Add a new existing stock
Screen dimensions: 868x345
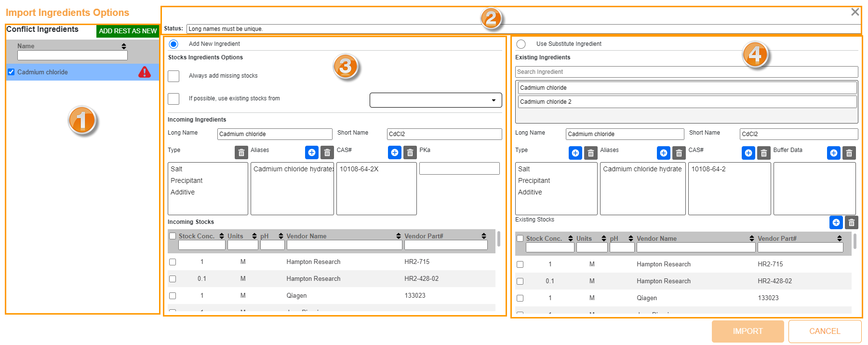click(x=836, y=222)
